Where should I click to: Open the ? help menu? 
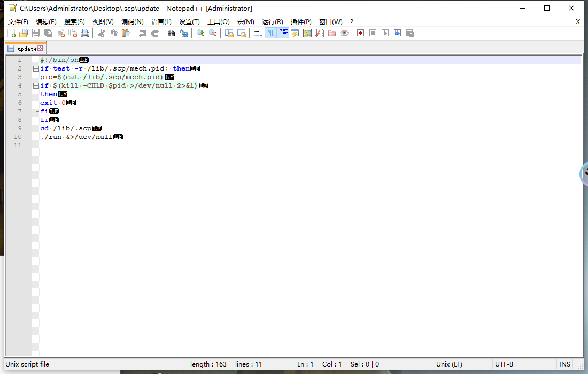coord(351,22)
